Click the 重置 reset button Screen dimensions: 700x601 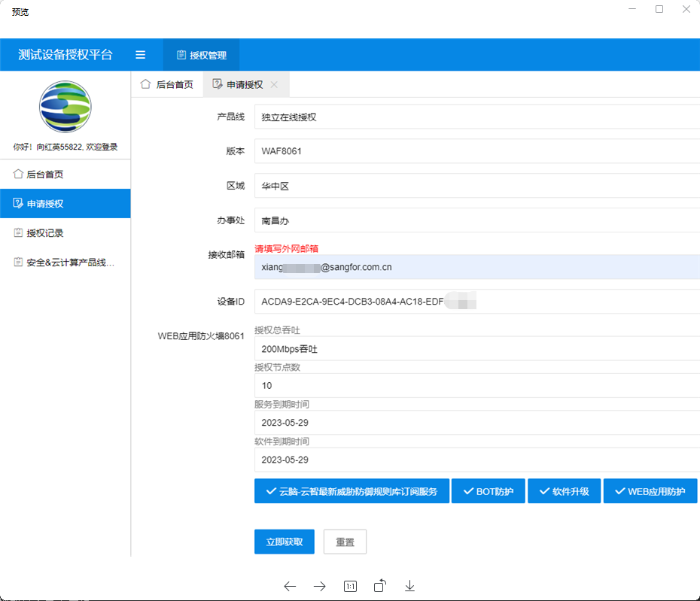click(345, 542)
